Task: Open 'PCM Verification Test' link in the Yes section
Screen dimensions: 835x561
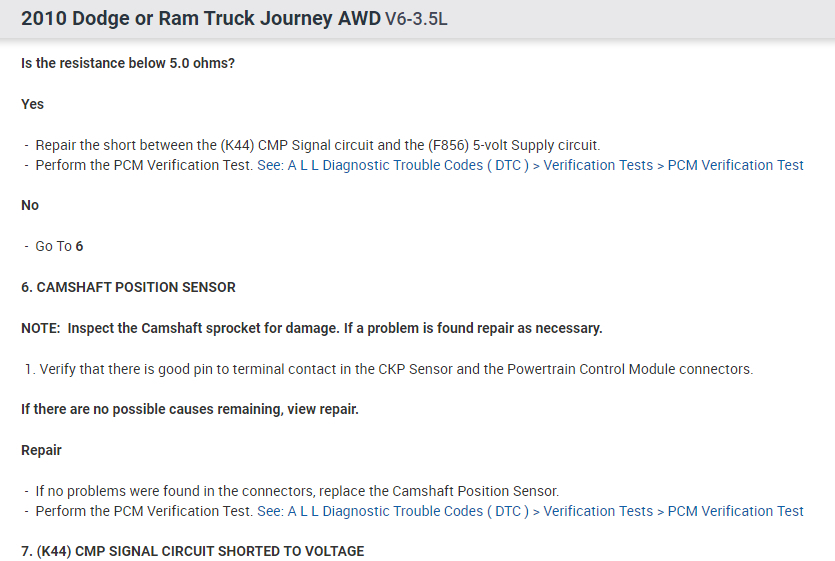Action: point(735,165)
